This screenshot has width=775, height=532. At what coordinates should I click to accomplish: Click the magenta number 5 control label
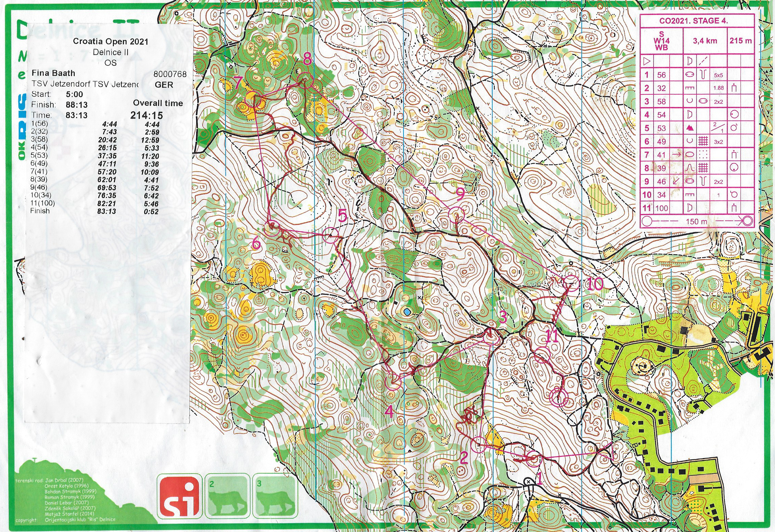342,215
